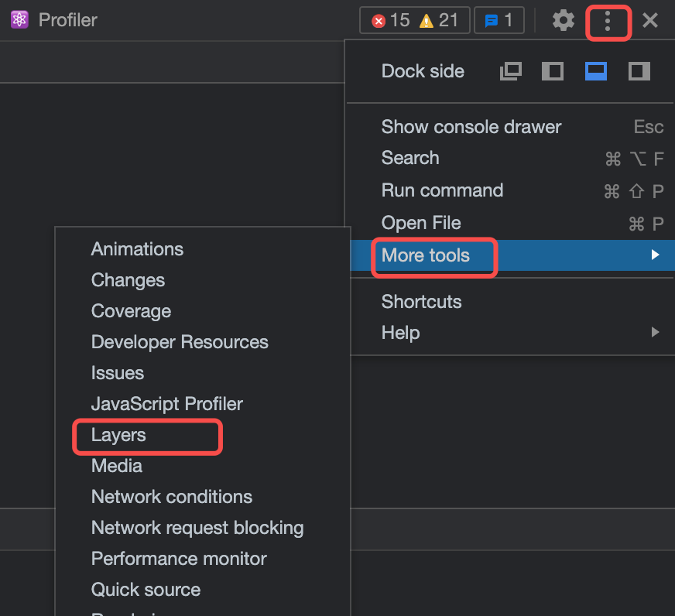
Task: Open Developer Resources tool
Action: (x=203, y=342)
